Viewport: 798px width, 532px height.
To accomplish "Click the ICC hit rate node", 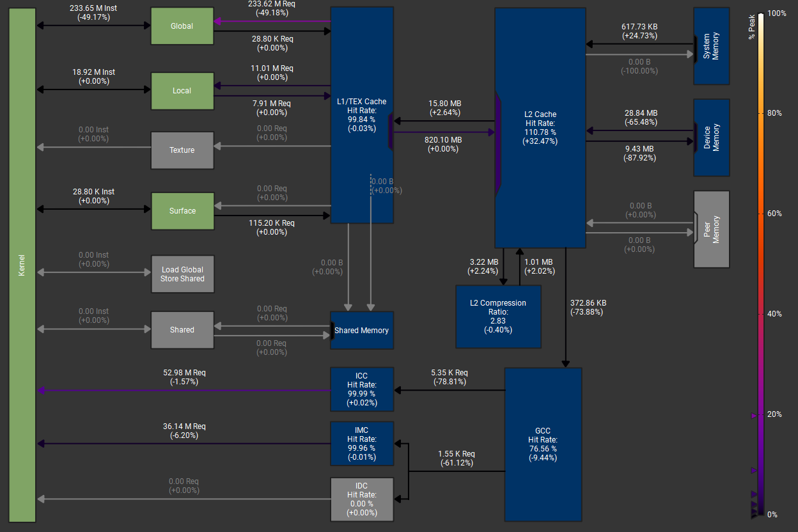I will (362, 389).
